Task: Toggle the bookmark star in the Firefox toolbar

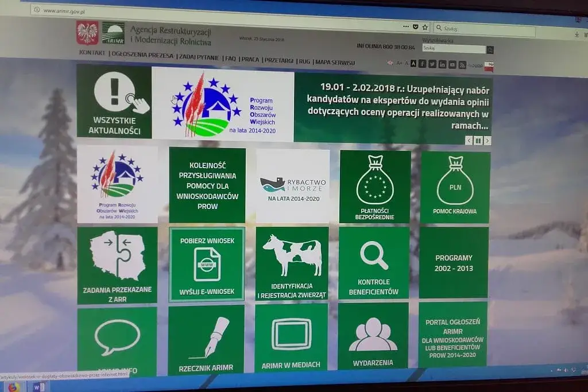Action: [425, 27]
